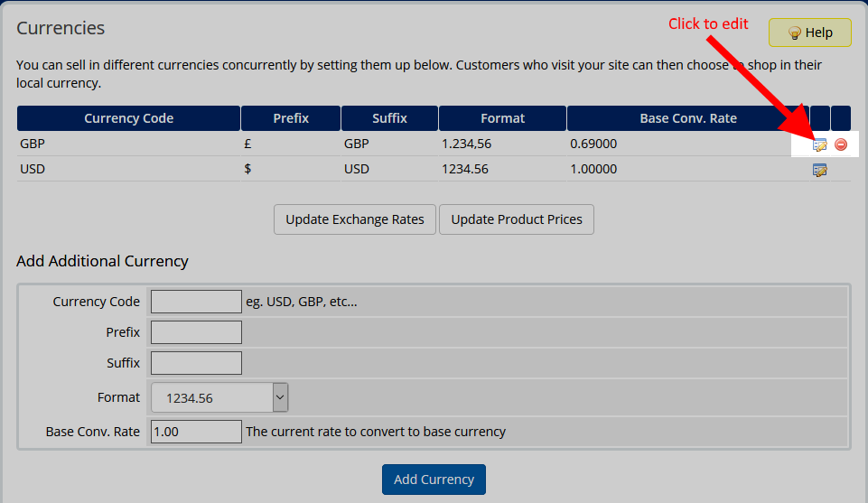Select the GBP conversion rate 0.69000
868x503 pixels.
click(593, 144)
